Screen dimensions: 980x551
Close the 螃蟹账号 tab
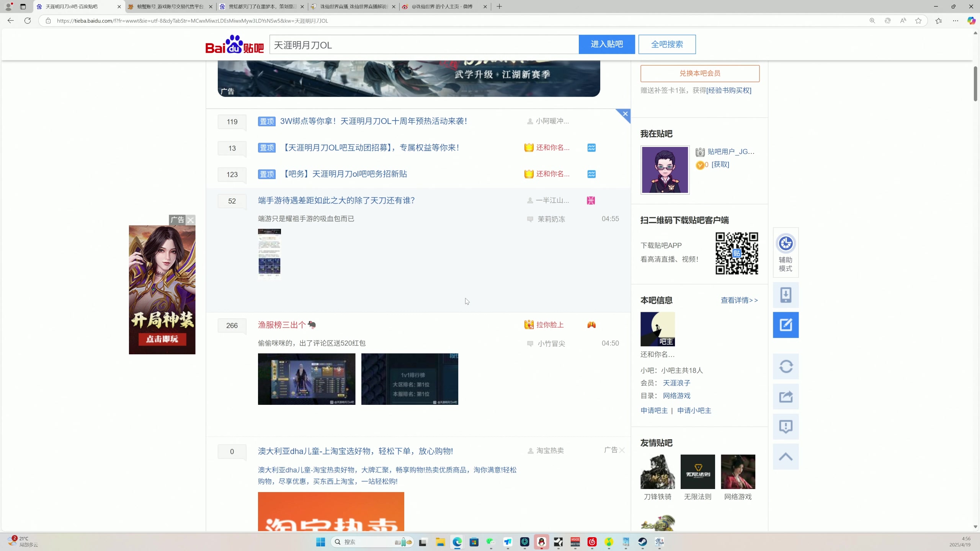(211, 7)
